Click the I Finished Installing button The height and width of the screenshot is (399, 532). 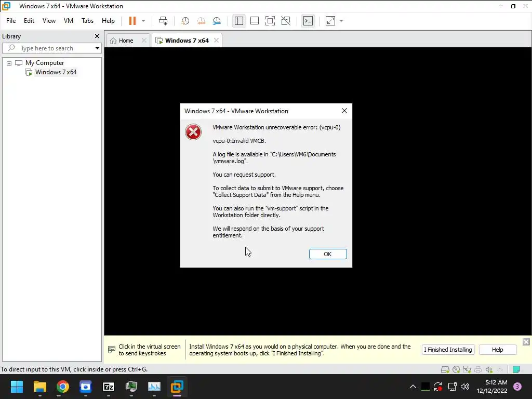click(x=448, y=350)
